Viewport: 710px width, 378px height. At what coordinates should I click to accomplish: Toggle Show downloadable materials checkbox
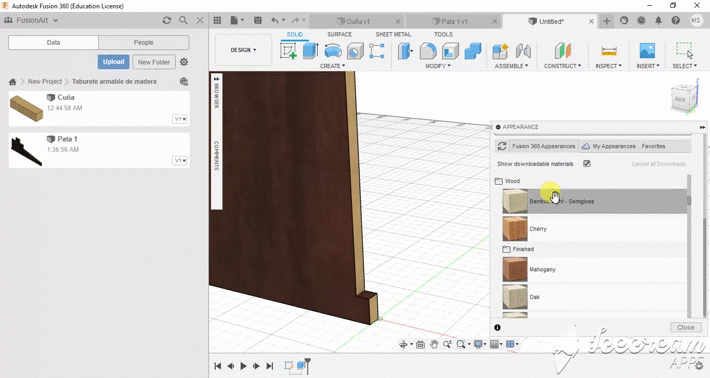coord(587,163)
